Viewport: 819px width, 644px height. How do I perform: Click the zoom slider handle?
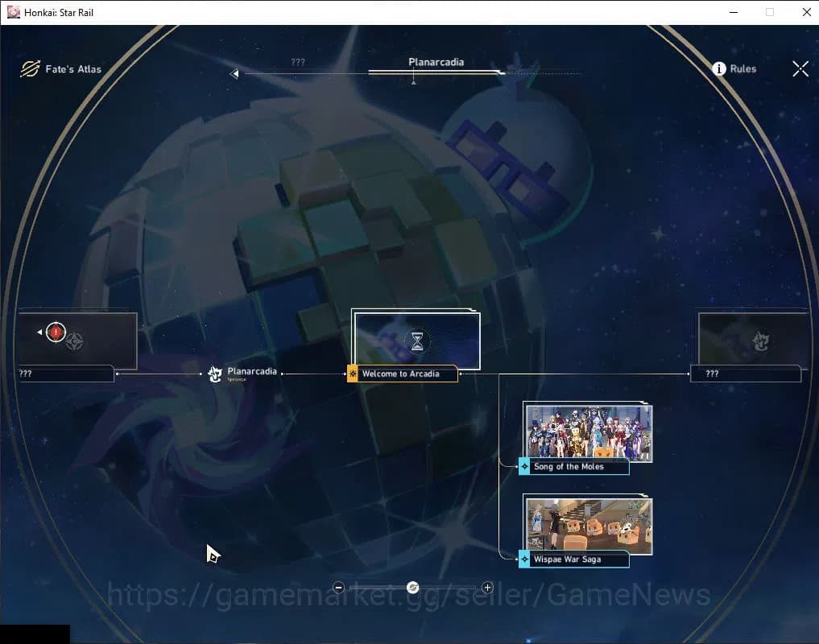(413, 588)
